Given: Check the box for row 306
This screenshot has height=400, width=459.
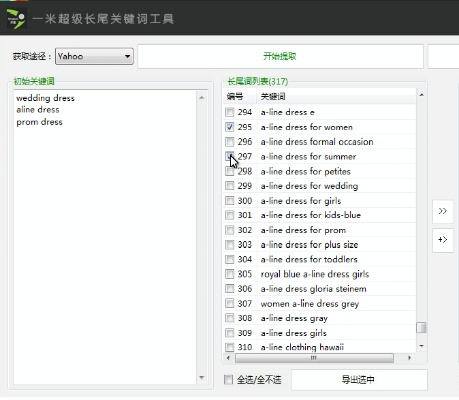Looking at the screenshot, I should [x=230, y=289].
